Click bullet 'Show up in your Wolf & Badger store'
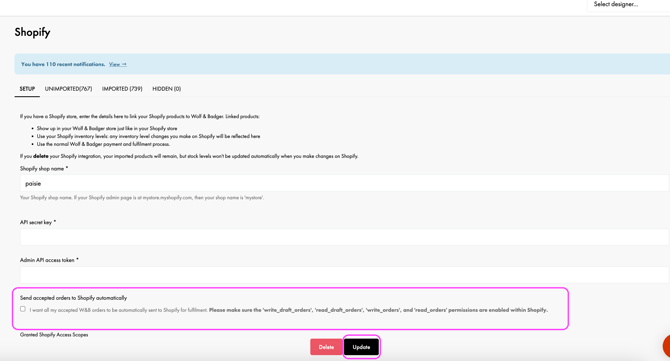Screen dimensions: 670x361 point(107,128)
